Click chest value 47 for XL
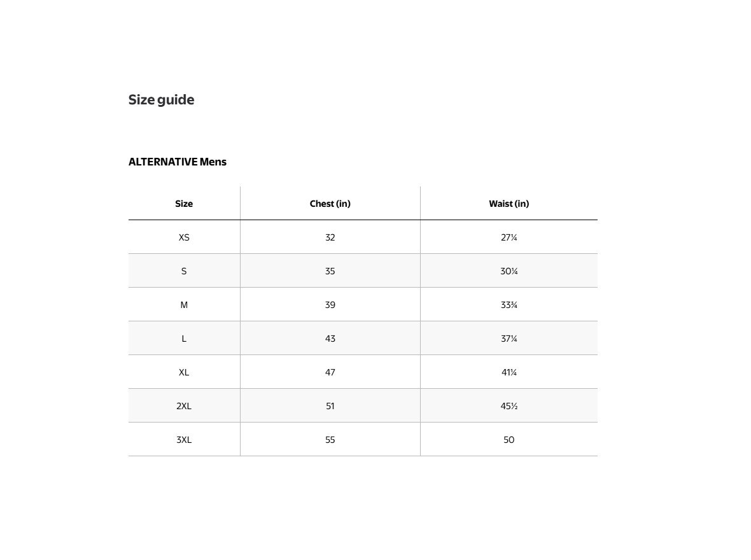The width and height of the screenshot is (751, 560). [x=330, y=372]
